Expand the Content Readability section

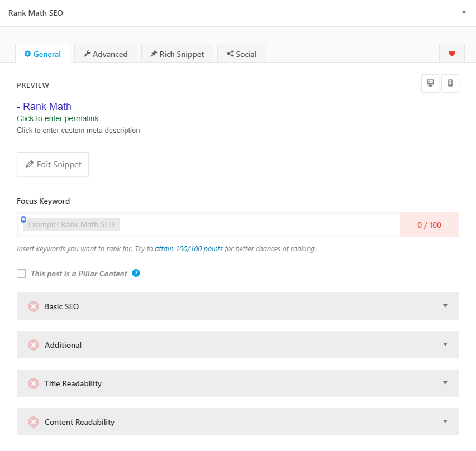237,421
